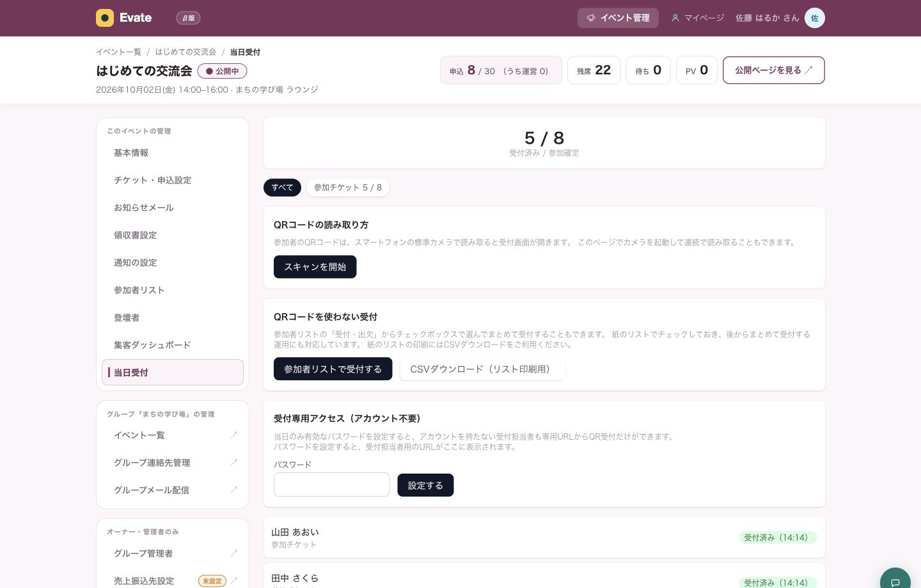This screenshot has width=921, height=588.
Task: Click external arrow beside イベント一覧 in group section
Action: click(x=233, y=435)
